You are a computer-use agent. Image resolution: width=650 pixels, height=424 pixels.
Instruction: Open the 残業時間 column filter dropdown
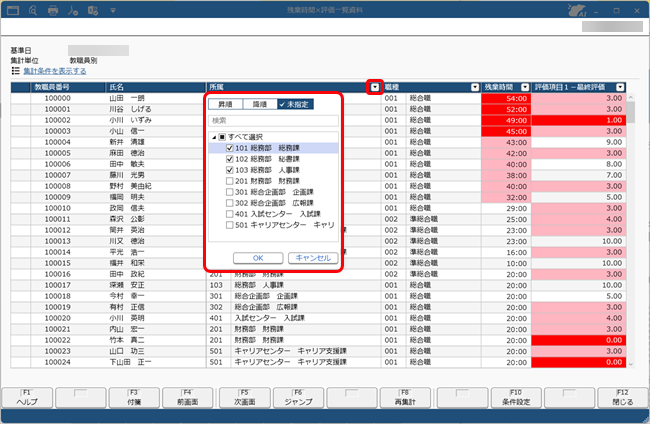click(x=525, y=87)
